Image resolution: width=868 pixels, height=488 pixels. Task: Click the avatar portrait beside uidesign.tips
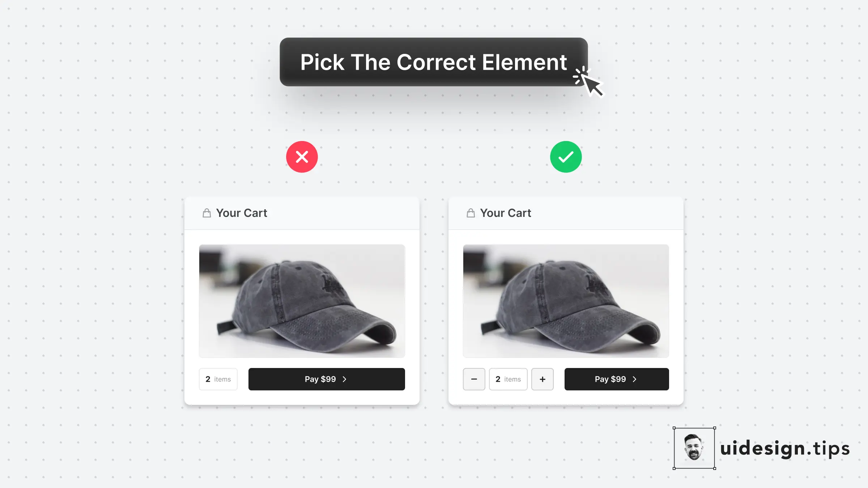pos(694,448)
